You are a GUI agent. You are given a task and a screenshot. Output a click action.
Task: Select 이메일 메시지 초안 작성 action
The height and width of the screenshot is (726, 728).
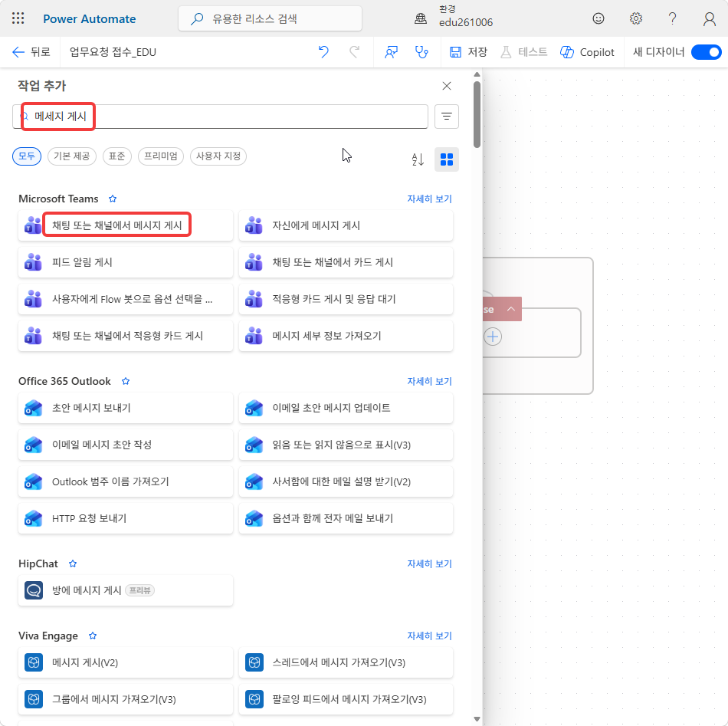tap(126, 445)
